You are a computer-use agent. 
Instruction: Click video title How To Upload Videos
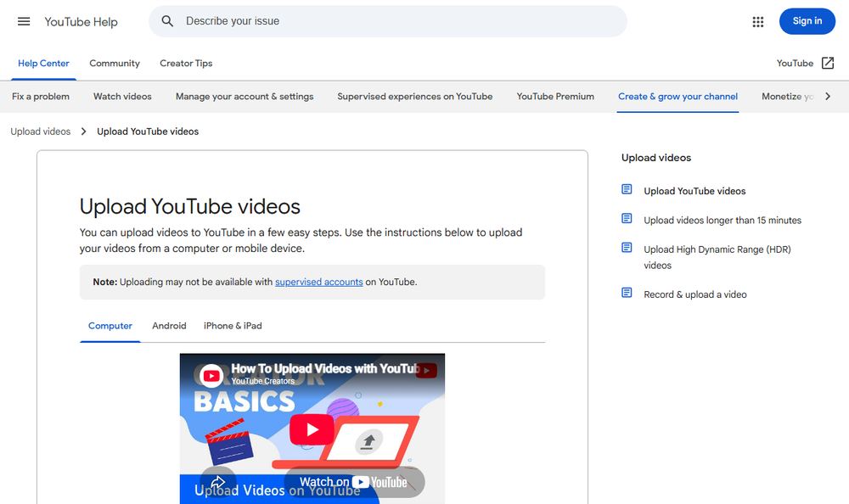click(325, 368)
